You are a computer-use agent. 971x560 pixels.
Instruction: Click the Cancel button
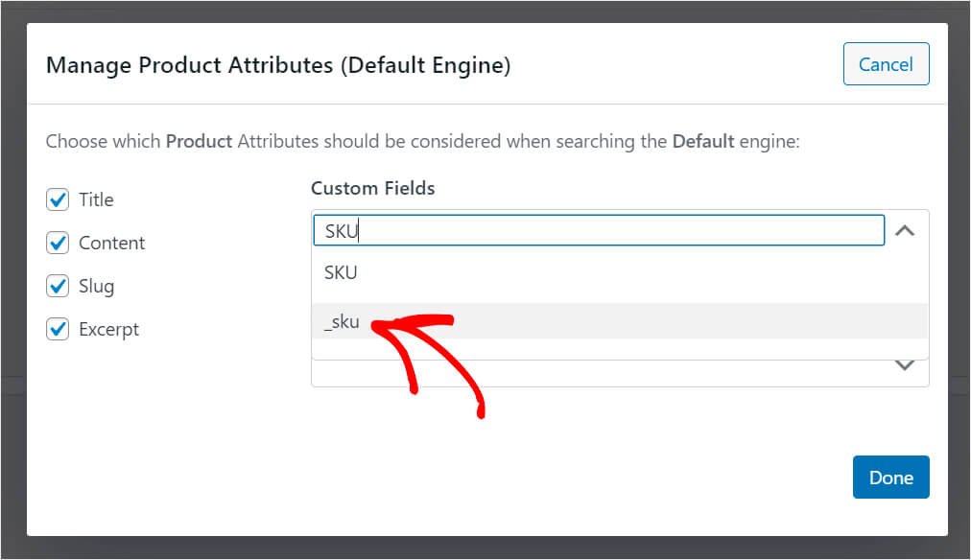point(886,63)
